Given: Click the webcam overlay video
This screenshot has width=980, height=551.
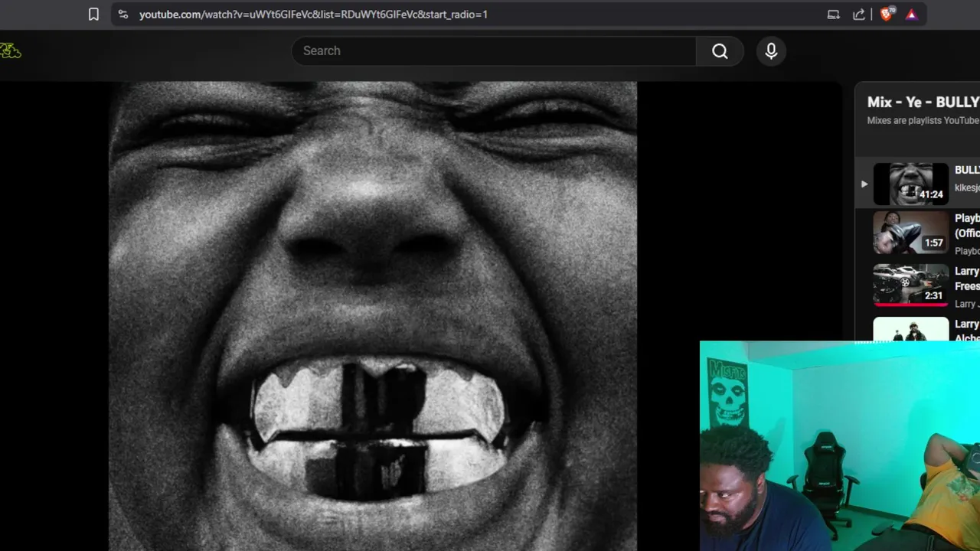Looking at the screenshot, I should [840, 446].
